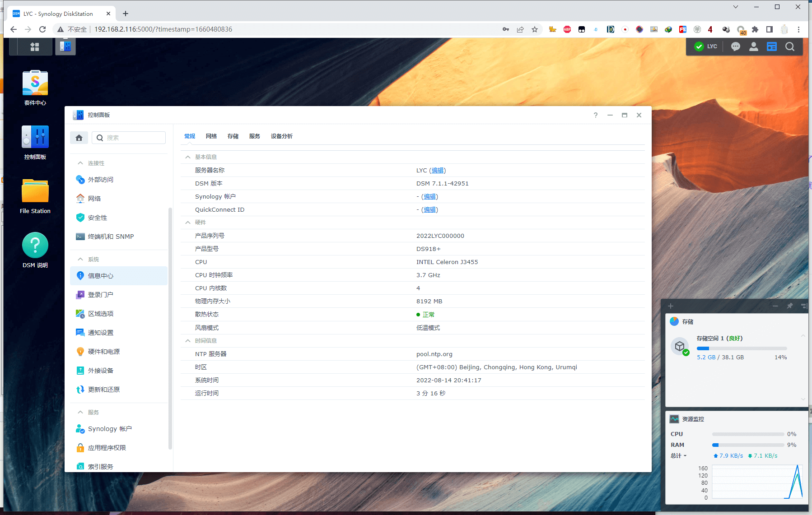Launch File Station from the desktop
812x515 pixels.
(35, 196)
